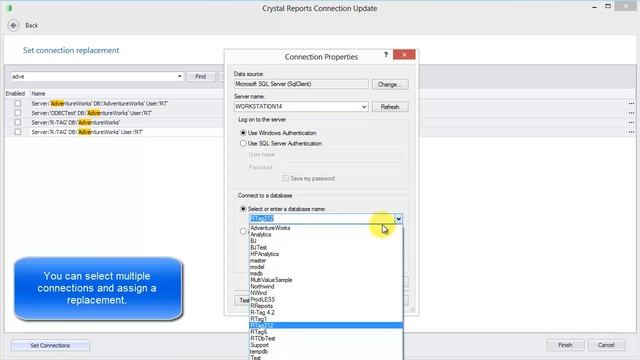This screenshot has height=360, width=640.
Task: Open the 'adve' search dropdown arrow
Action: click(x=180, y=76)
